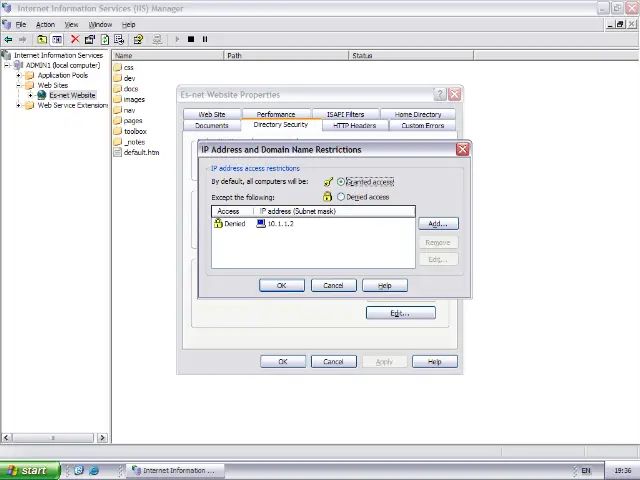This screenshot has width=640, height=480.
Task: Select the dev folder in list
Action: click(124, 78)
